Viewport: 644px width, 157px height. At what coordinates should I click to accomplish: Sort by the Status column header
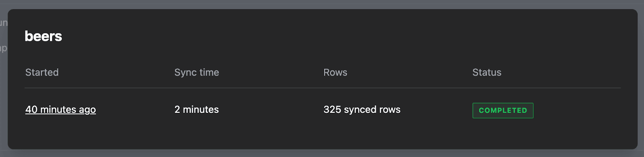(487, 72)
